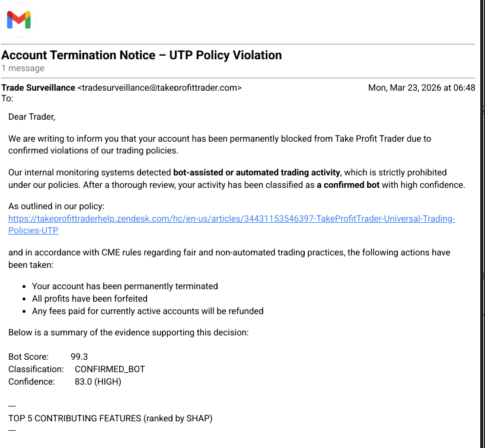Click the 1 message count text
The width and height of the screenshot is (485, 448).
coord(23,68)
